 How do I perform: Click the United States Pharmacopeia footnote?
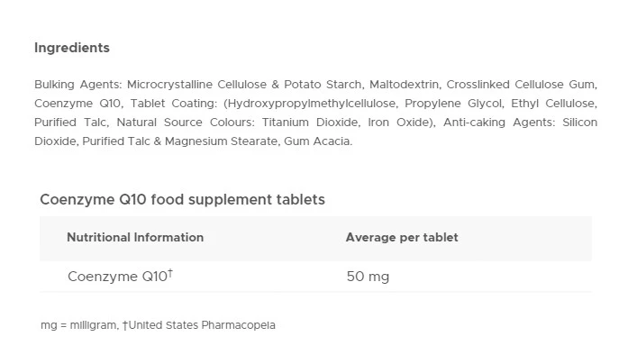coord(202,325)
